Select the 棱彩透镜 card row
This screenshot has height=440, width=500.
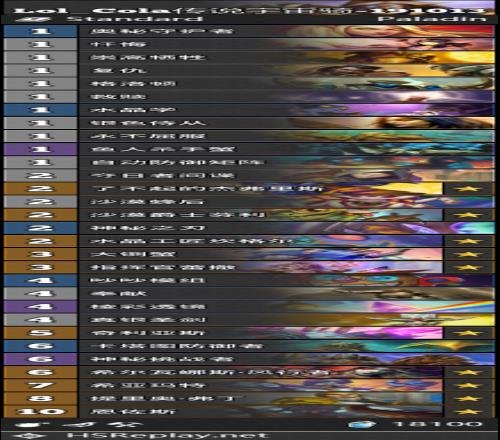pyautogui.click(x=249, y=307)
